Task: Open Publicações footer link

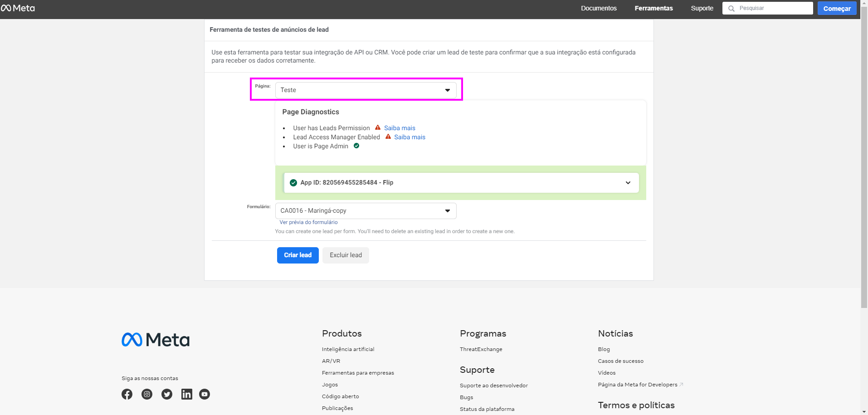Action: coord(337,408)
